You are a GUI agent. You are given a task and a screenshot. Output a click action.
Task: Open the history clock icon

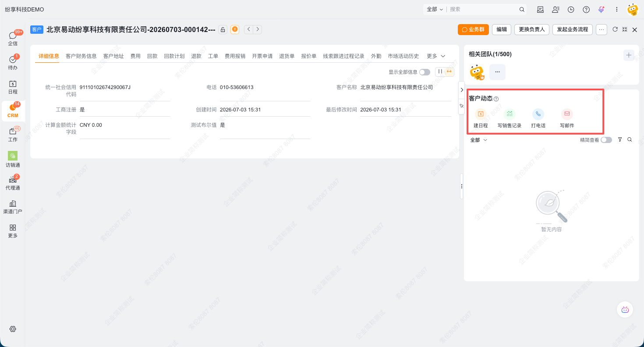pyautogui.click(x=571, y=9)
